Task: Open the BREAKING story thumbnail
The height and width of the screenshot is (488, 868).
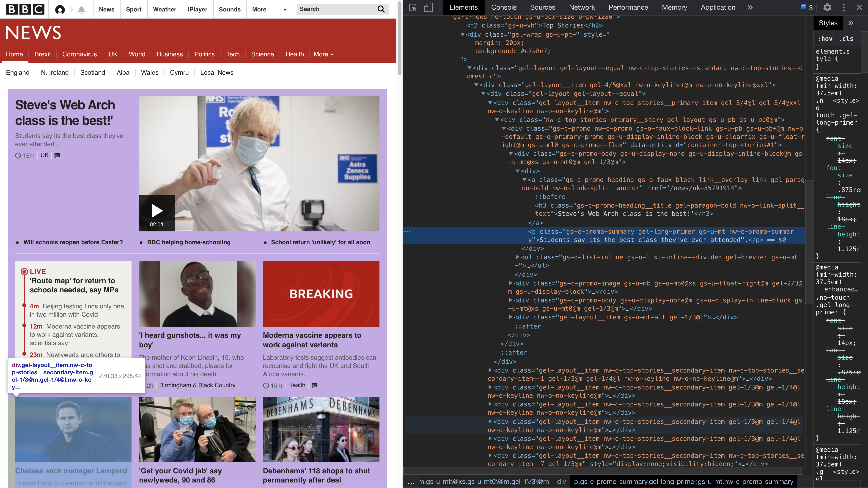Action: tap(321, 294)
